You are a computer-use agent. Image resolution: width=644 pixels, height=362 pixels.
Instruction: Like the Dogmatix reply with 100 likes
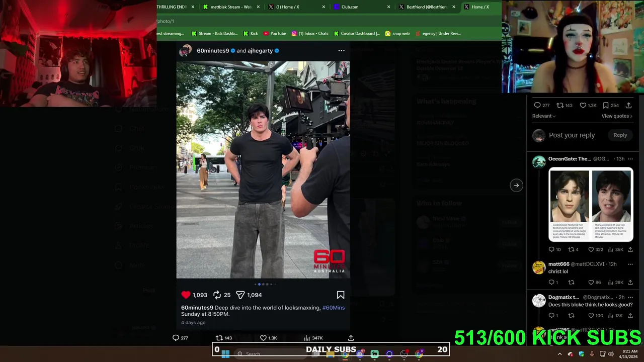coord(591,316)
